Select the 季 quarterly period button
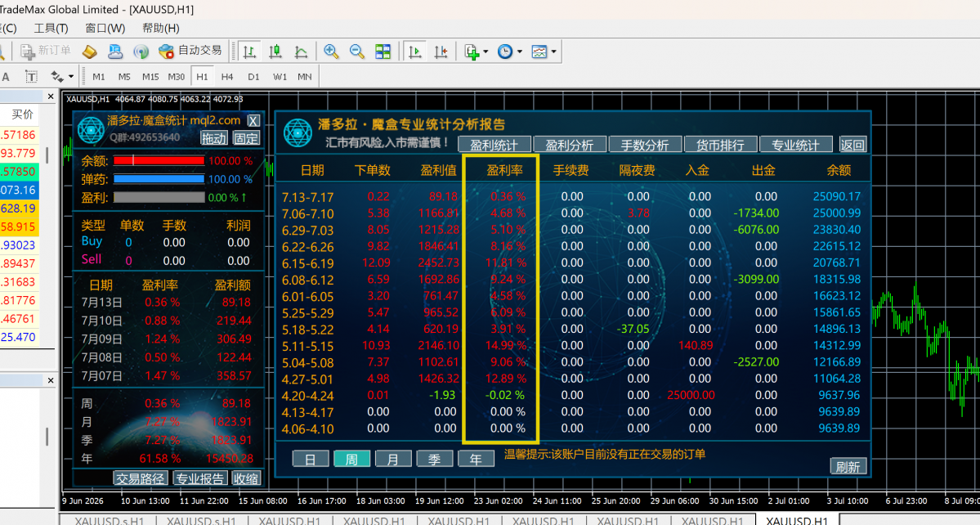This screenshot has width=980, height=525. pos(434,460)
